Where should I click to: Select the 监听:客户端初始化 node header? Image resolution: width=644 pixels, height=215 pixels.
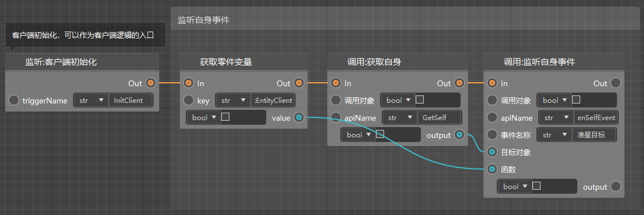pos(82,62)
